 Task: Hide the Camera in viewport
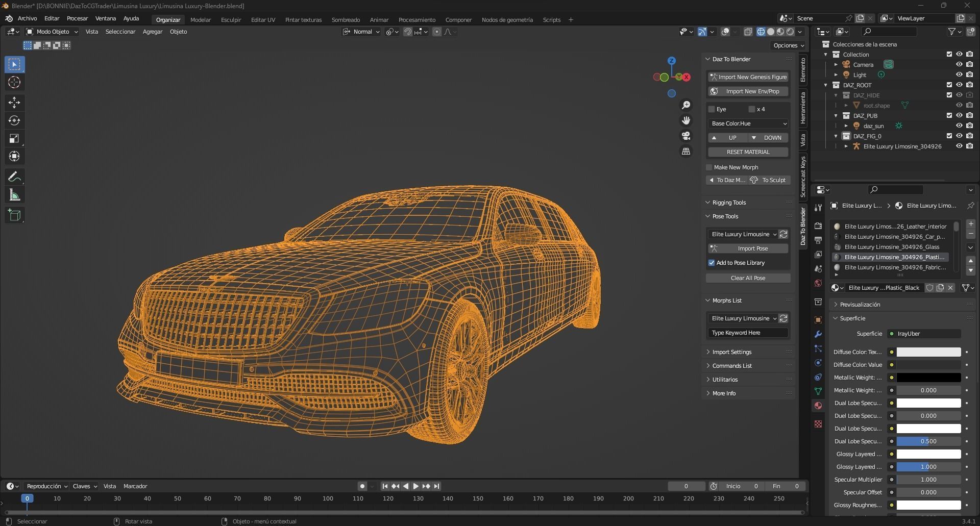click(x=959, y=65)
